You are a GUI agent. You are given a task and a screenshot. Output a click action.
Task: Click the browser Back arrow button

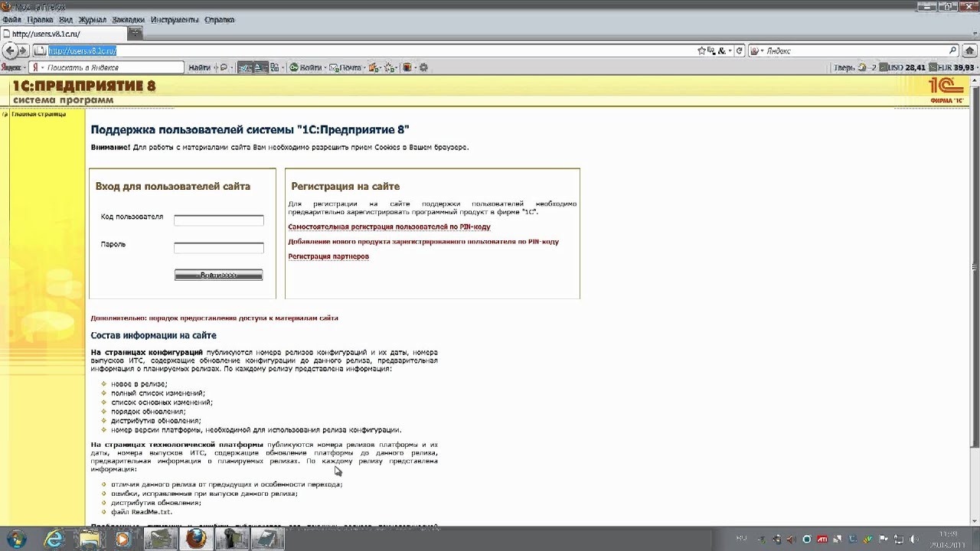tap(9, 51)
